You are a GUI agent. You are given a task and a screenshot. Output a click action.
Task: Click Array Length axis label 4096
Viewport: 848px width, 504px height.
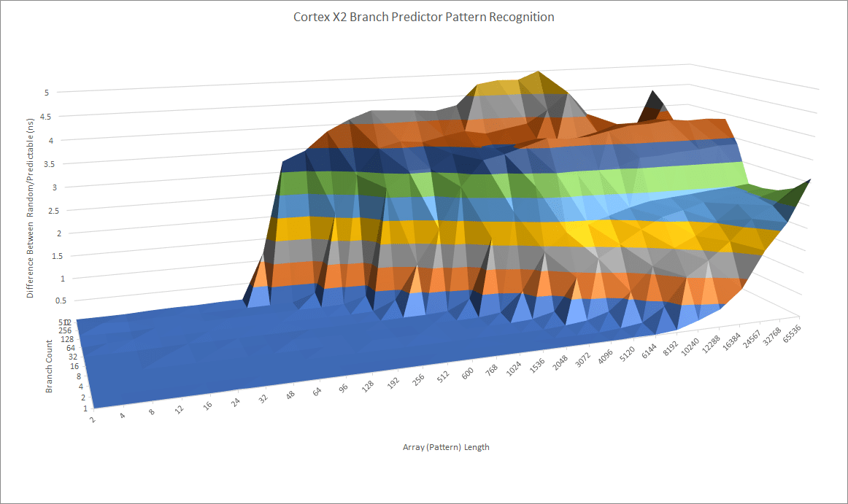pos(605,356)
